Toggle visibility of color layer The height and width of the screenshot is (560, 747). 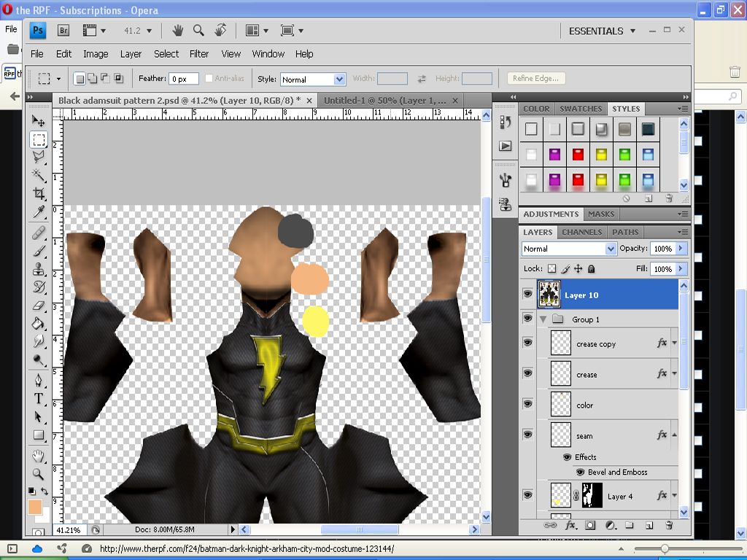(527, 404)
